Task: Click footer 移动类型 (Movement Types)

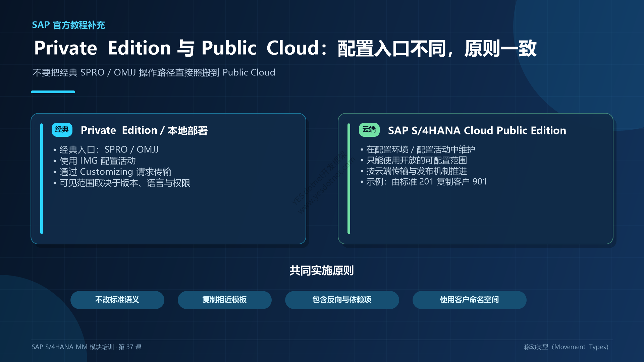Action: tap(566, 347)
